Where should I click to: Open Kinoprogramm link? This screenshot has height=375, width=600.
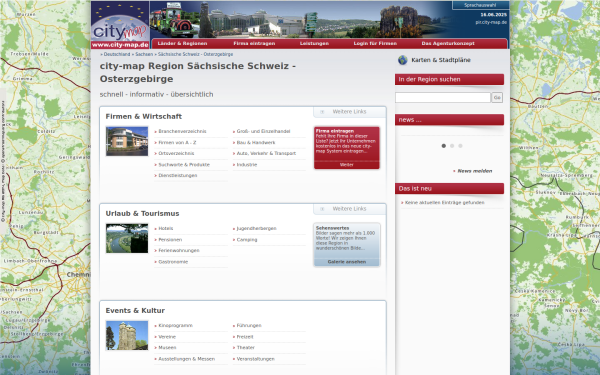pos(175,326)
